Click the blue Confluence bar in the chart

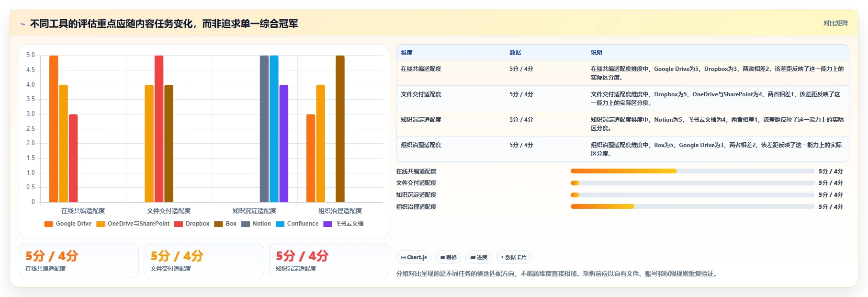click(274, 129)
